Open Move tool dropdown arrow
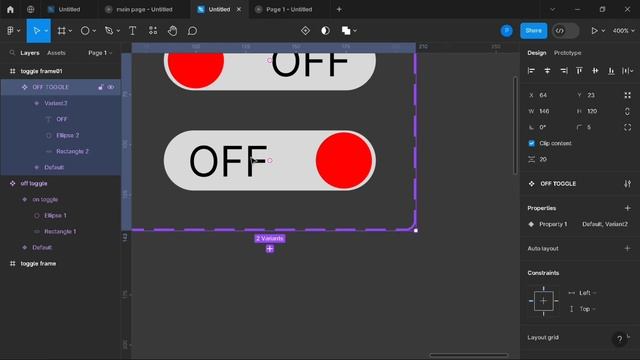This screenshot has width=640, height=360. 46,31
